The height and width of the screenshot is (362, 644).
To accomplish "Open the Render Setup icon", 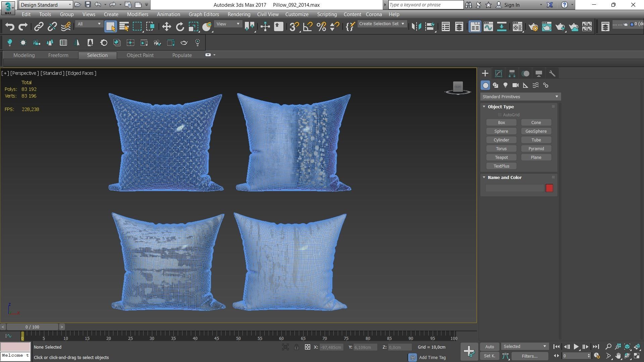I will pyautogui.click(x=533, y=27).
